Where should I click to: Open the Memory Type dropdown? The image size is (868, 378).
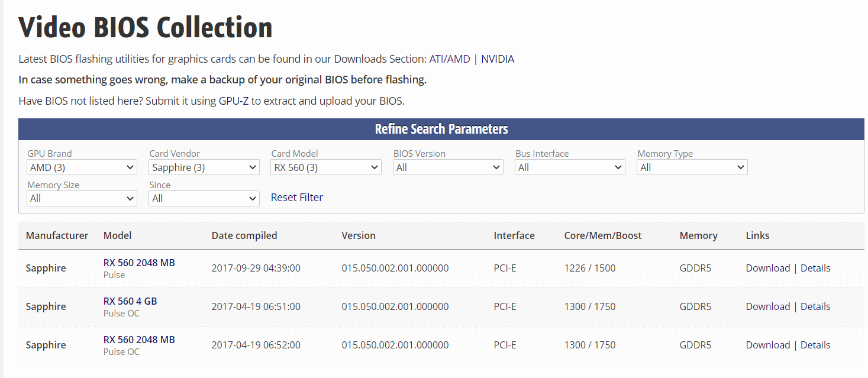[x=692, y=167]
